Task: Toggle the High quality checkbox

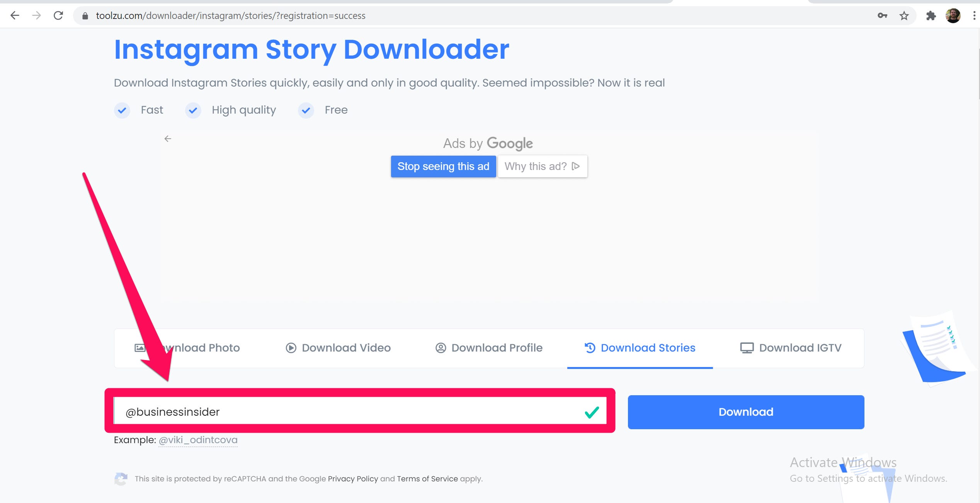Action: click(193, 110)
